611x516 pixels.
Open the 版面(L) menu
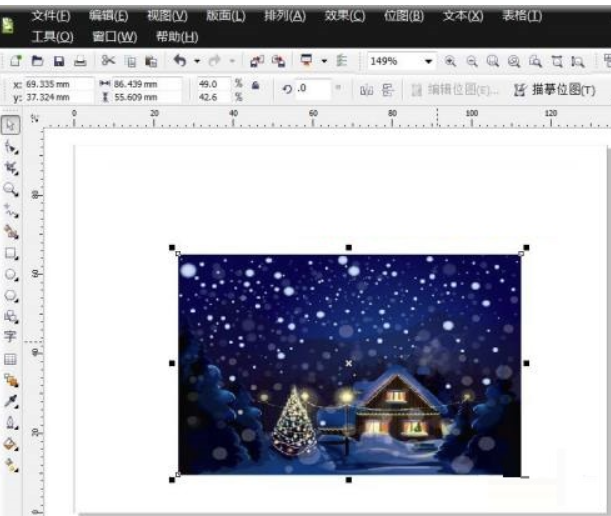[x=226, y=16]
